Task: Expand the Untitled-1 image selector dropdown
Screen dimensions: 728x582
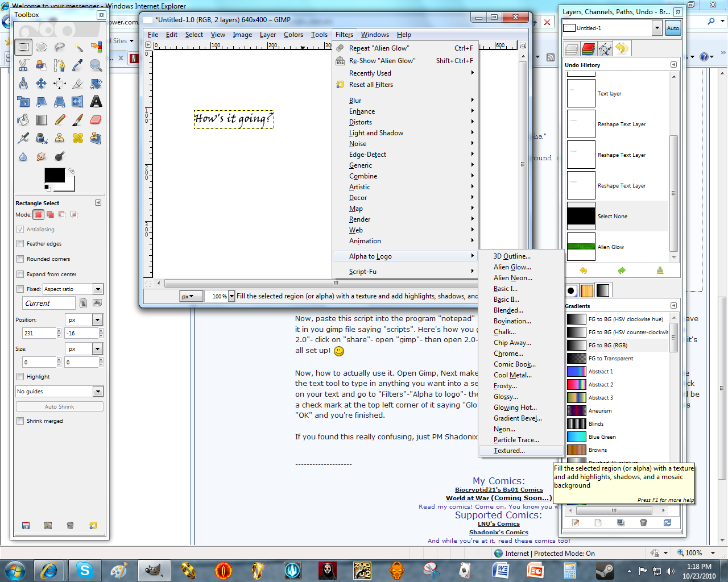Action: tap(657, 28)
